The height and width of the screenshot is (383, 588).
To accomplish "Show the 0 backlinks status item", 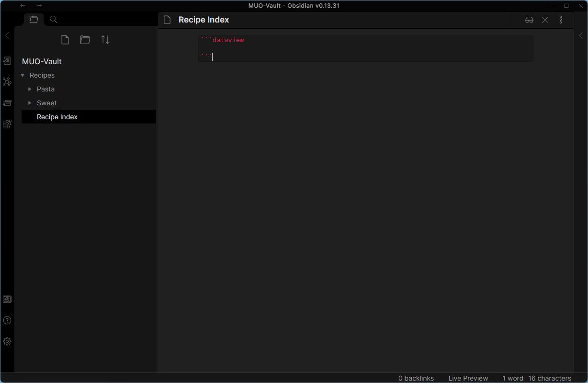I will coord(416,378).
